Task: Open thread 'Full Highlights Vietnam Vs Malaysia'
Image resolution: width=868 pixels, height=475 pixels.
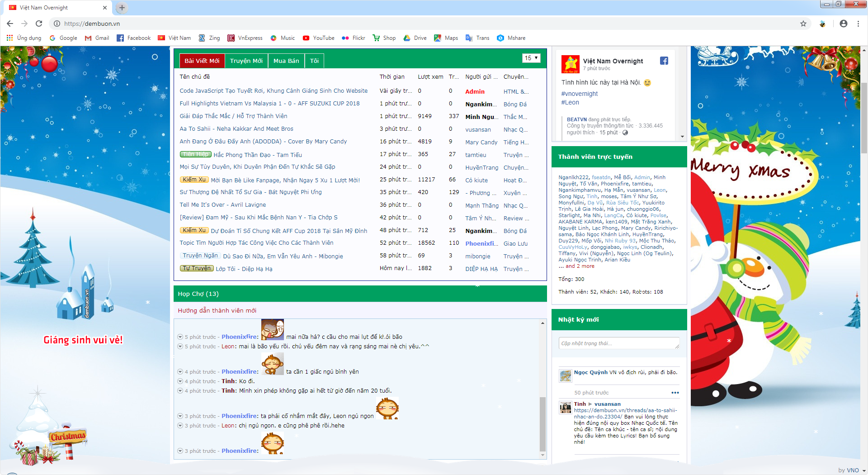Action: 269,104
